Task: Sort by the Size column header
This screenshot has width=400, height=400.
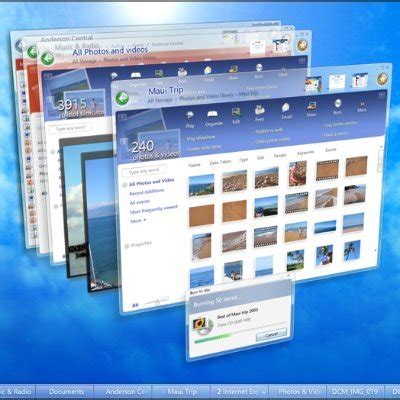Action: pyautogui.click(x=261, y=158)
